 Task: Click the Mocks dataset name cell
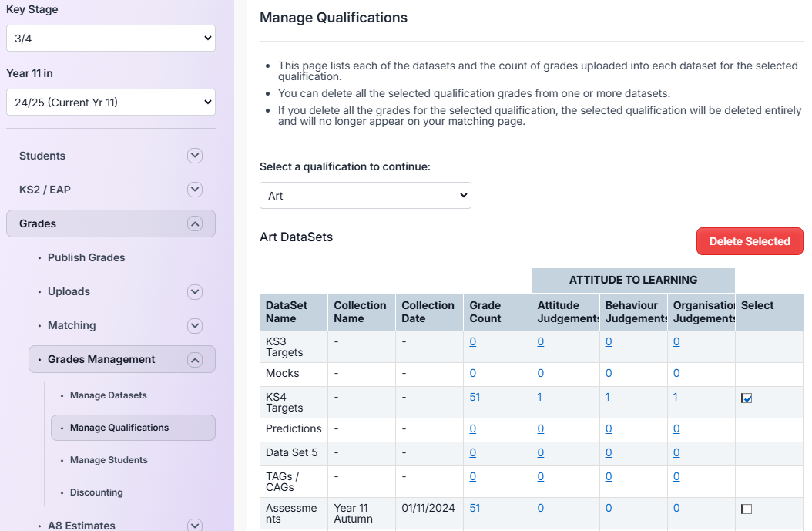(294, 374)
